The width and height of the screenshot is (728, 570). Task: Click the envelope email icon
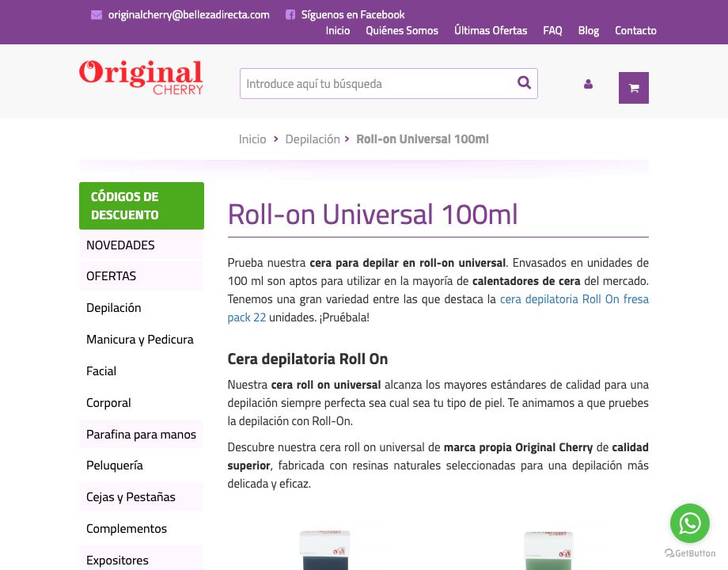click(x=96, y=15)
